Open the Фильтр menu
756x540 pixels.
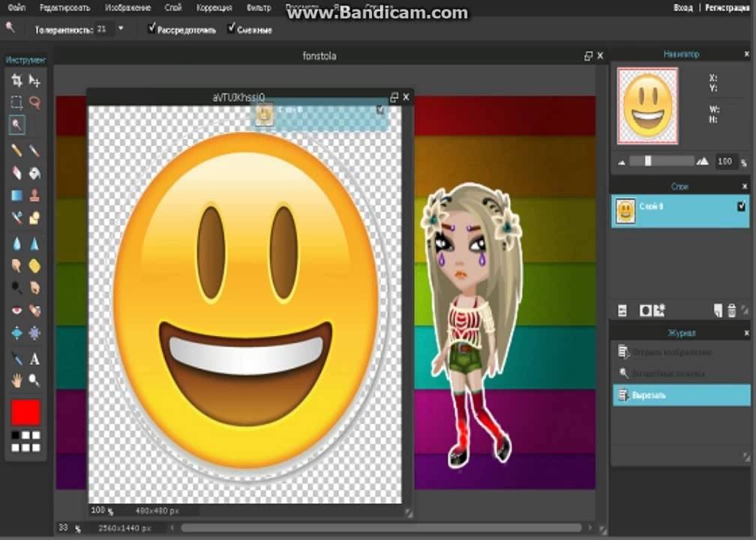pyautogui.click(x=259, y=7)
